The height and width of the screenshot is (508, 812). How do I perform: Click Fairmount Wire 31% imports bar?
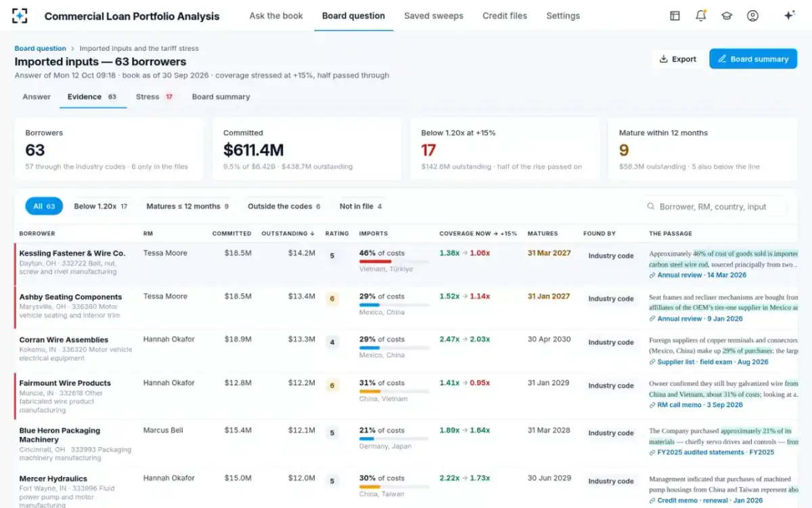(394, 391)
